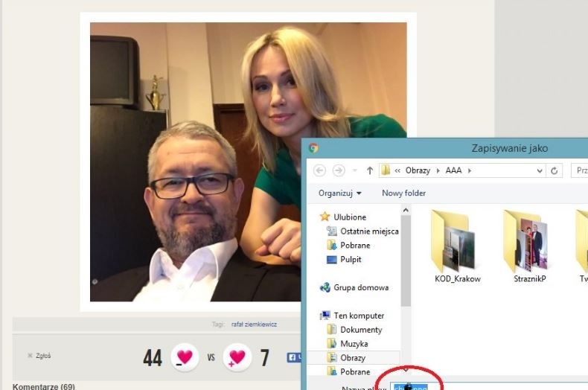Open the Organizuj dropdown menu
The image size is (588, 390).
340,193
